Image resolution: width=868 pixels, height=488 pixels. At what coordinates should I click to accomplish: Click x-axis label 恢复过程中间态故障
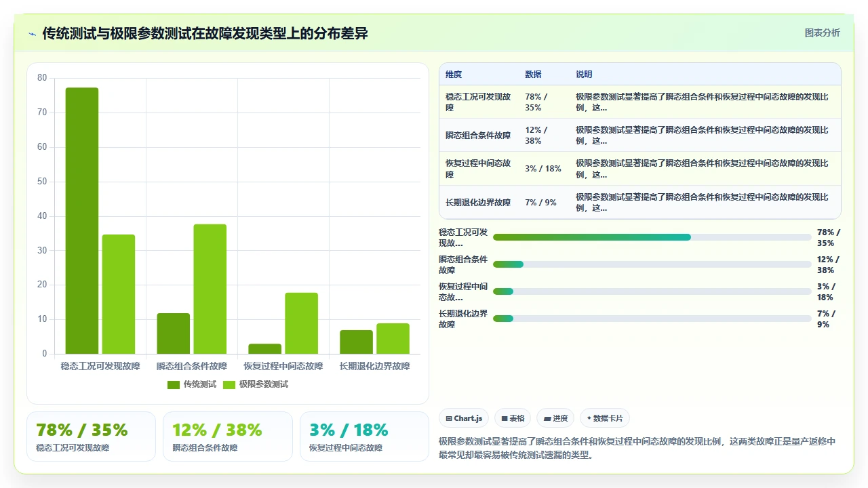[283, 366]
